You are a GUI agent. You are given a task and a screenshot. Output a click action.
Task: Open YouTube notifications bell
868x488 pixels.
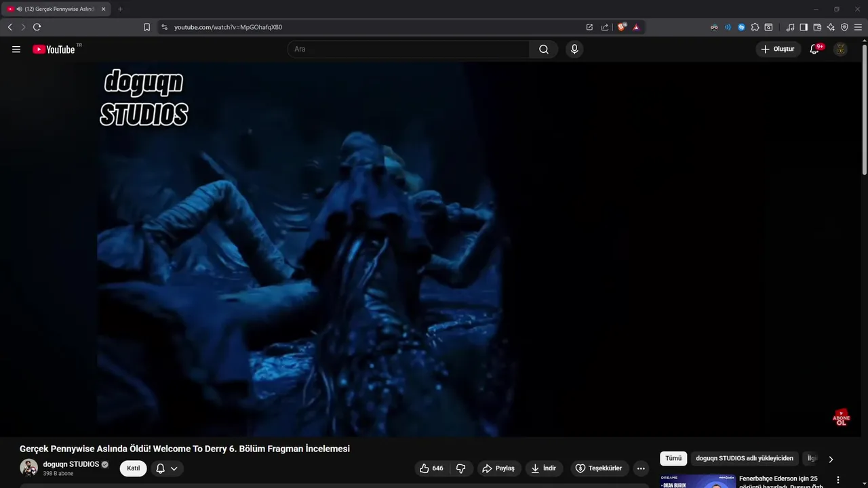coord(815,49)
